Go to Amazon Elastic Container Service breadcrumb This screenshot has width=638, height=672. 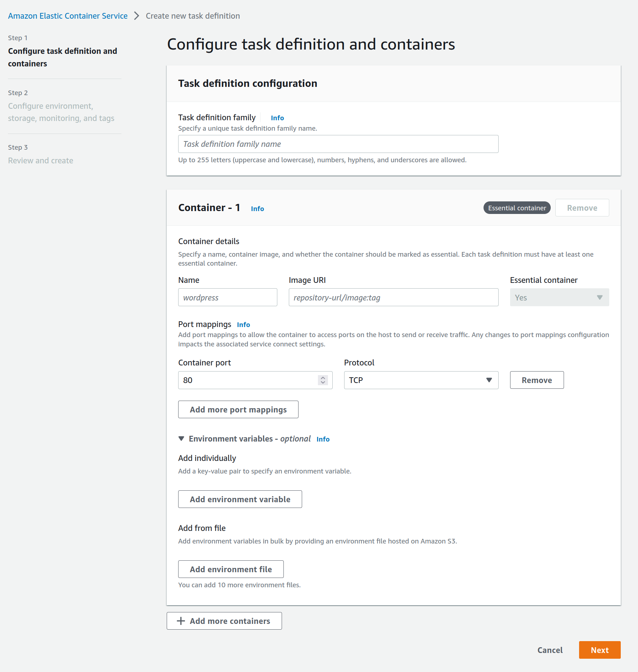(68, 16)
